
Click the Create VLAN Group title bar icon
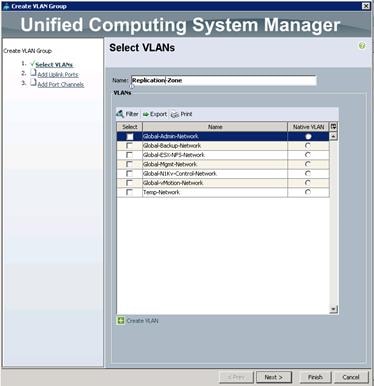tap(6, 6)
